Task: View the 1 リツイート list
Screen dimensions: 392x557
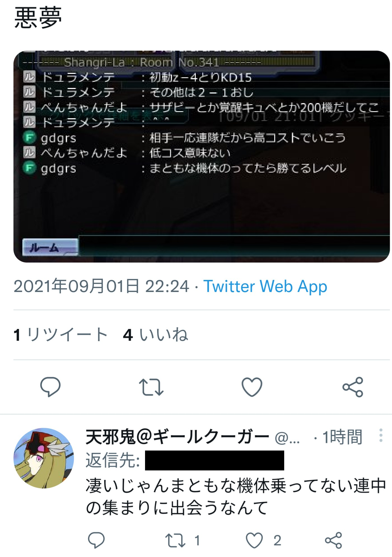Action: [60, 335]
